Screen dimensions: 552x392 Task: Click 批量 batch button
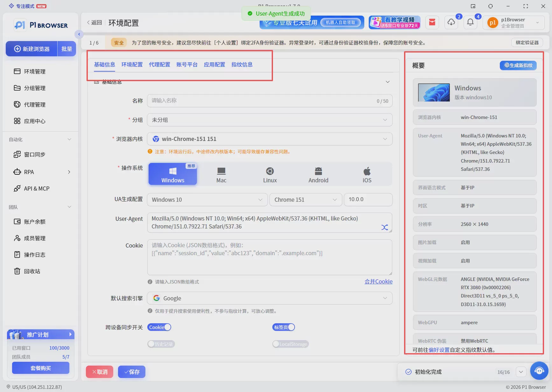coord(67,49)
